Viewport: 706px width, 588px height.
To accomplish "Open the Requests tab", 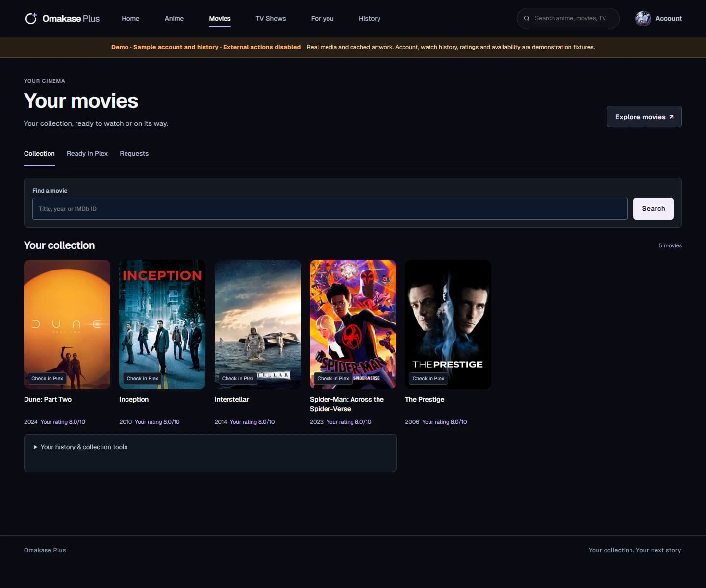I will click(134, 153).
